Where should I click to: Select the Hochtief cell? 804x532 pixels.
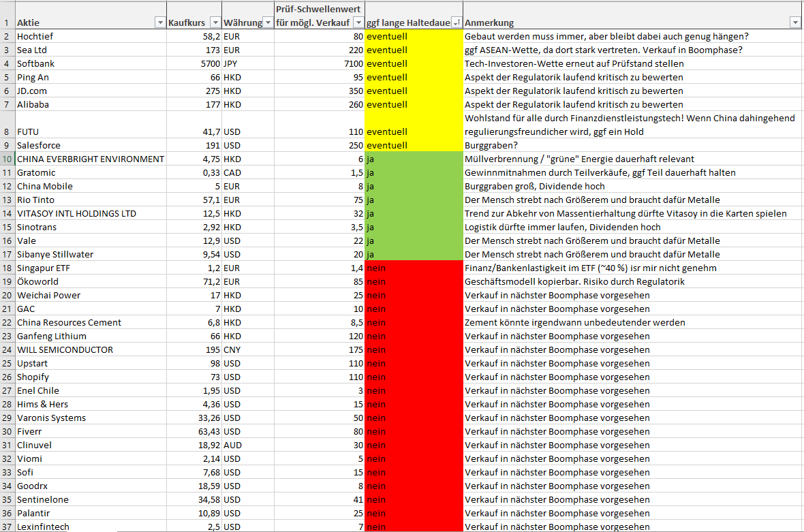tap(91, 36)
